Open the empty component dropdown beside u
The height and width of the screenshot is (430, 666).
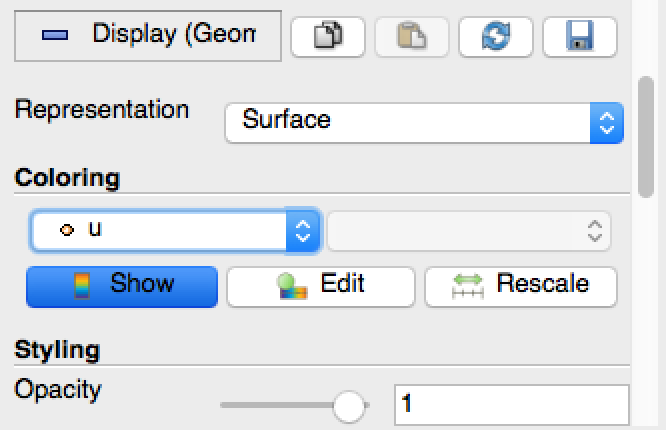(468, 231)
